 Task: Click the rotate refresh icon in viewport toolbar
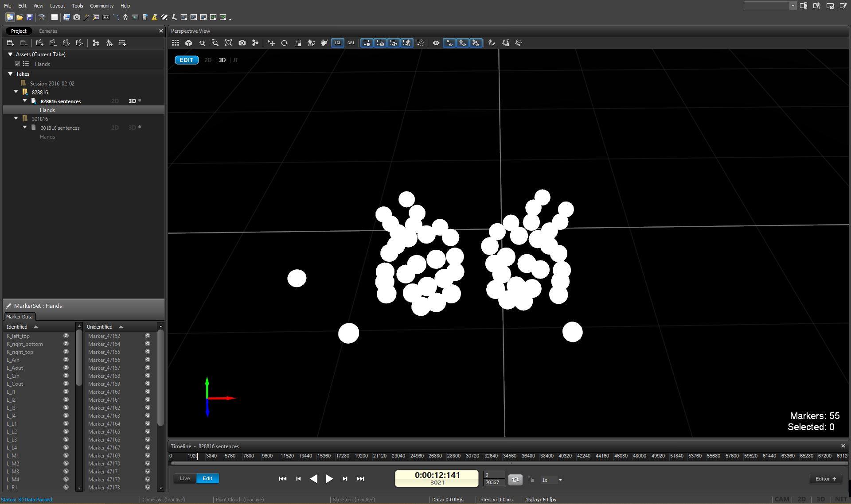pyautogui.click(x=285, y=43)
